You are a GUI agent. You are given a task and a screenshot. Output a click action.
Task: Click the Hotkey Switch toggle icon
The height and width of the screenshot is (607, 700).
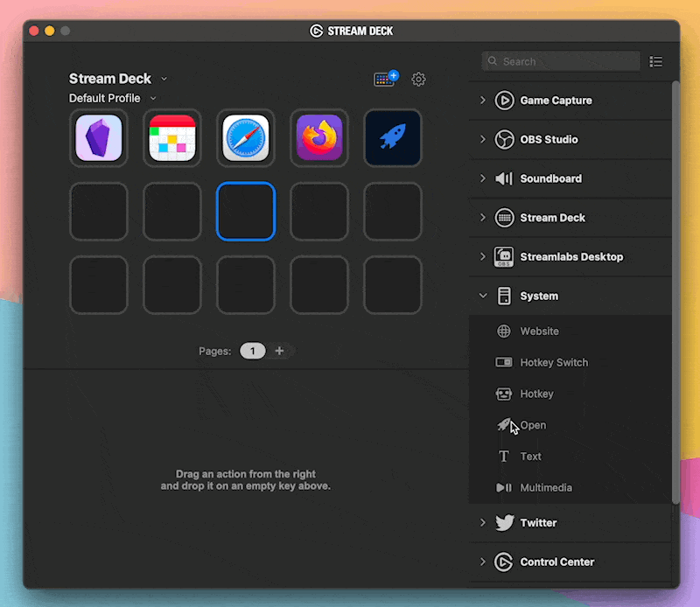(504, 362)
